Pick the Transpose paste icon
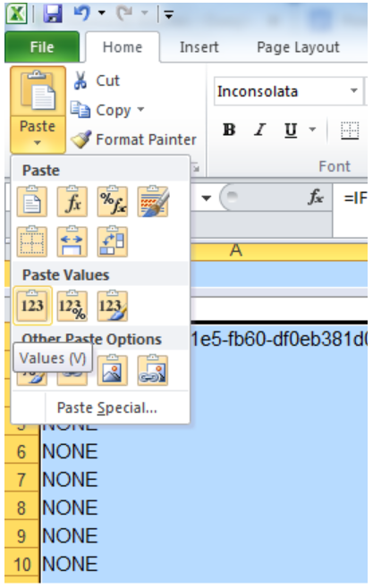The width and height of the screenshot is (373, 588). (113, 241)
